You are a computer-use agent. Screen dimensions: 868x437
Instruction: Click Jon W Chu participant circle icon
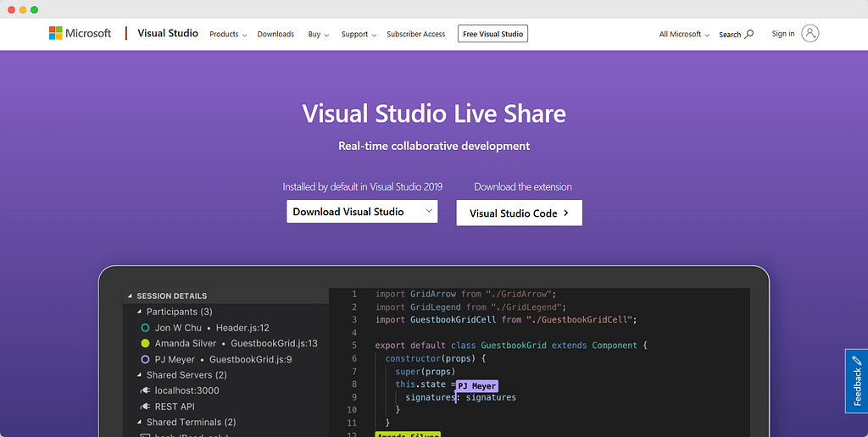coord(145,328)
